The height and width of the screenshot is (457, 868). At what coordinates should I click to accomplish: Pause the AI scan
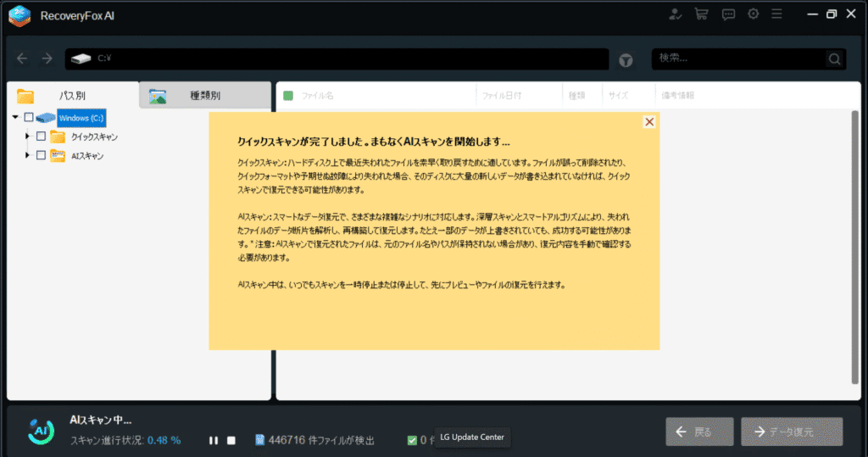213,440
